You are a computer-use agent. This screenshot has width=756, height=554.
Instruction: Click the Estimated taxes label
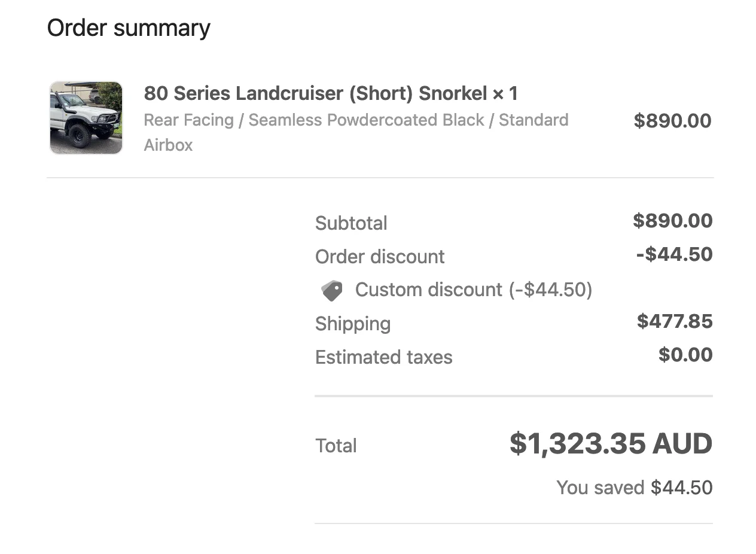(x=384, y=357)
